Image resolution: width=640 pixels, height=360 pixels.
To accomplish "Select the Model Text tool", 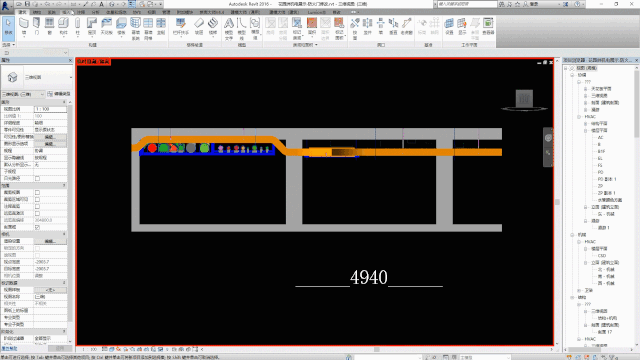I will (229, 28).
